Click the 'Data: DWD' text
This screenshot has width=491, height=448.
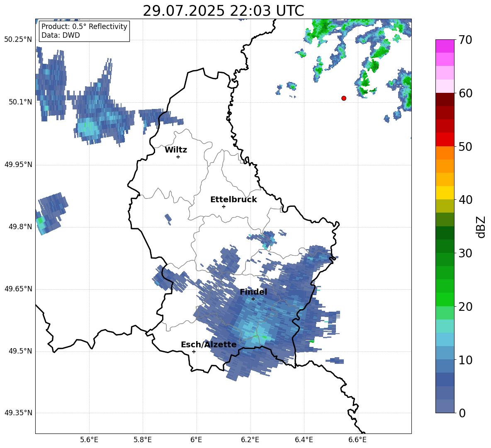[x=61, y=35]
